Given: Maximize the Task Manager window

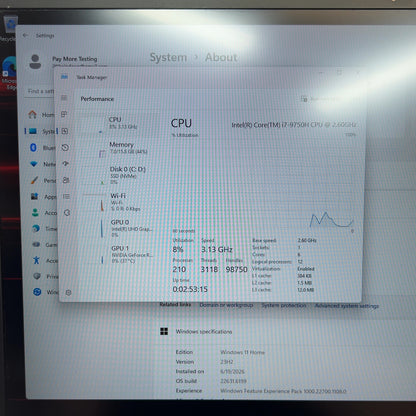Looking at the screenshot, I should click(x=339, y=72).
